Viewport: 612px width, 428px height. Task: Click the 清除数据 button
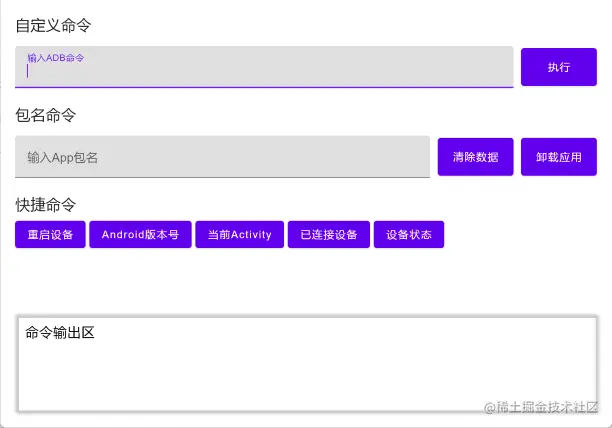[x=475, y=157]
